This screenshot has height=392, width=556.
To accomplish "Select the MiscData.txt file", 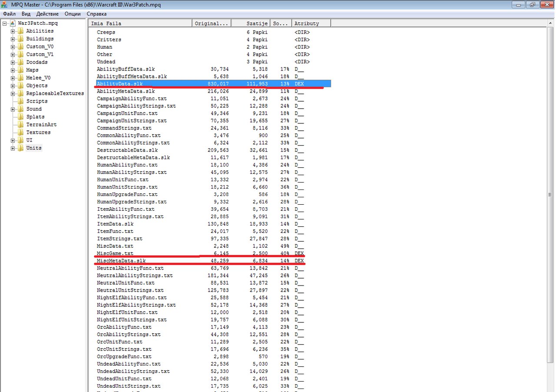I will pyautogui.click(x=213, y=246).
